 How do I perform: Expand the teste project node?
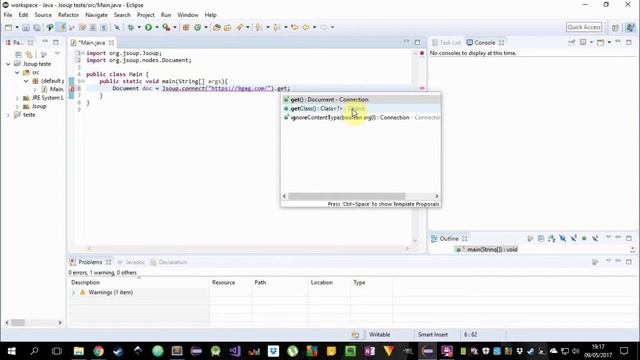pos(8,115)
